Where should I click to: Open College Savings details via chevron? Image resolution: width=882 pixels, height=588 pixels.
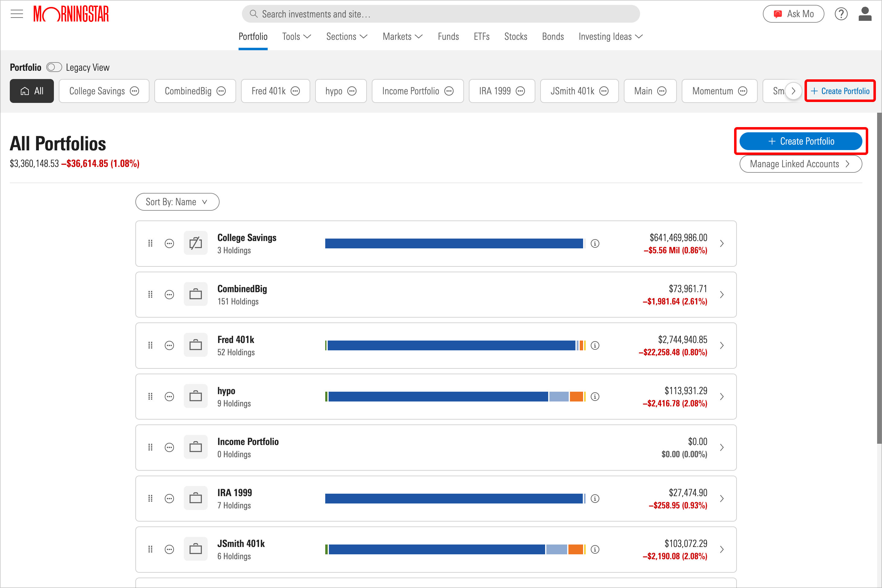pos(722,243)
